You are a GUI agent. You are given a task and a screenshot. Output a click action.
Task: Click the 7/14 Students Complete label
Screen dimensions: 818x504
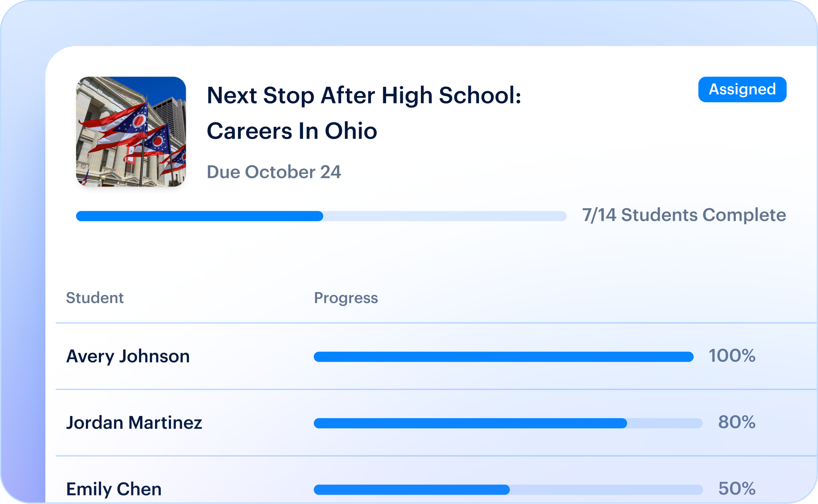point(684,215)
